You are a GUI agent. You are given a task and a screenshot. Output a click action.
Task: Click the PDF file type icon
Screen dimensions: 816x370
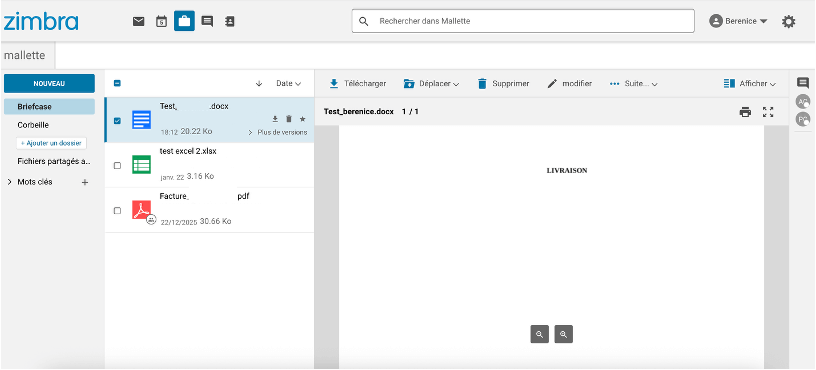pyautogui.click(x=142, y=210)
